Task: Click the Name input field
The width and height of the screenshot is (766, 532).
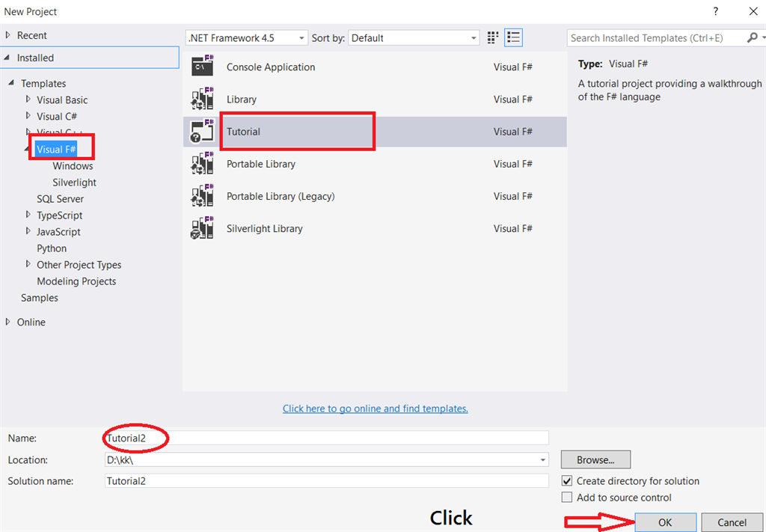Action: pyautogui.click(x=326, y=438)
